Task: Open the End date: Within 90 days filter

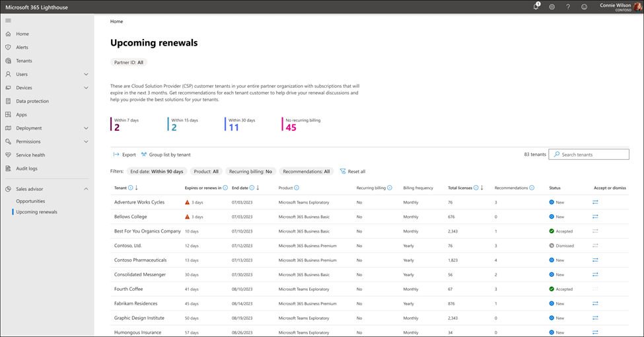Action: [157, 171]
